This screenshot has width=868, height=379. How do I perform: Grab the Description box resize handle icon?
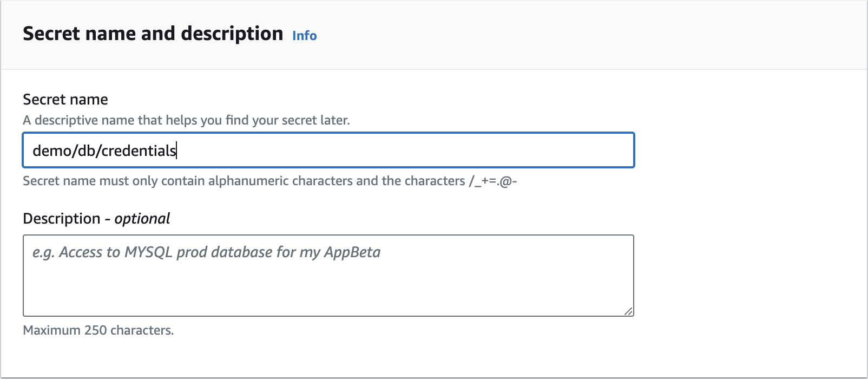(628, 311)
